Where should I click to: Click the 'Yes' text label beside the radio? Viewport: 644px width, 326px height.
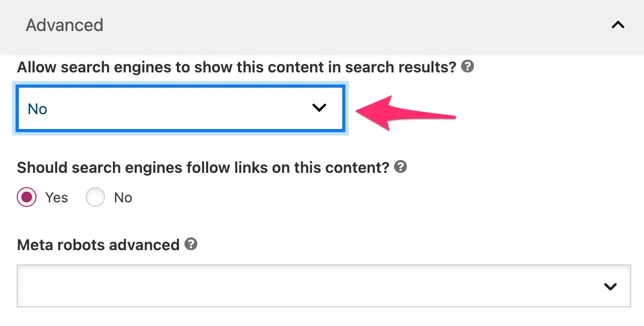57,197
